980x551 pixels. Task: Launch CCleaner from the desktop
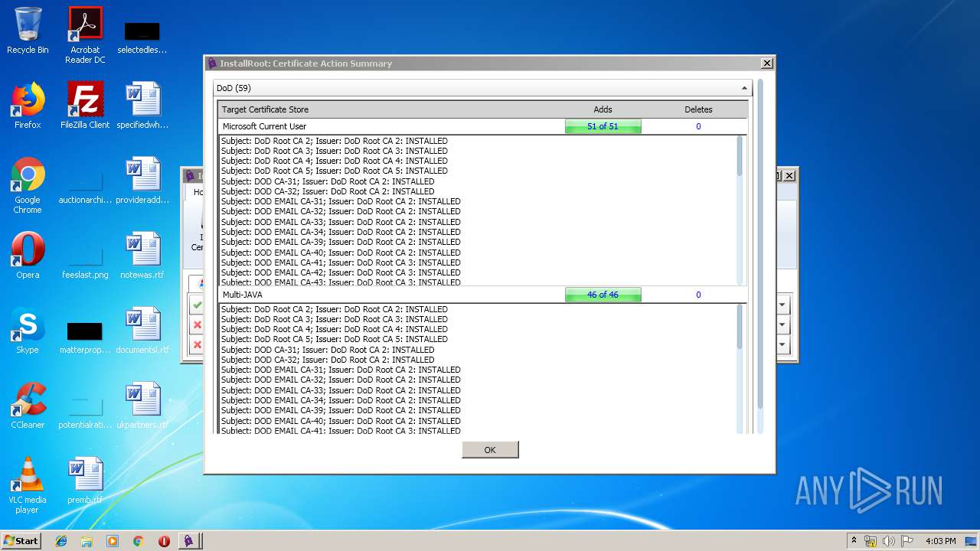pyautogui.click(x=28, y=406)
